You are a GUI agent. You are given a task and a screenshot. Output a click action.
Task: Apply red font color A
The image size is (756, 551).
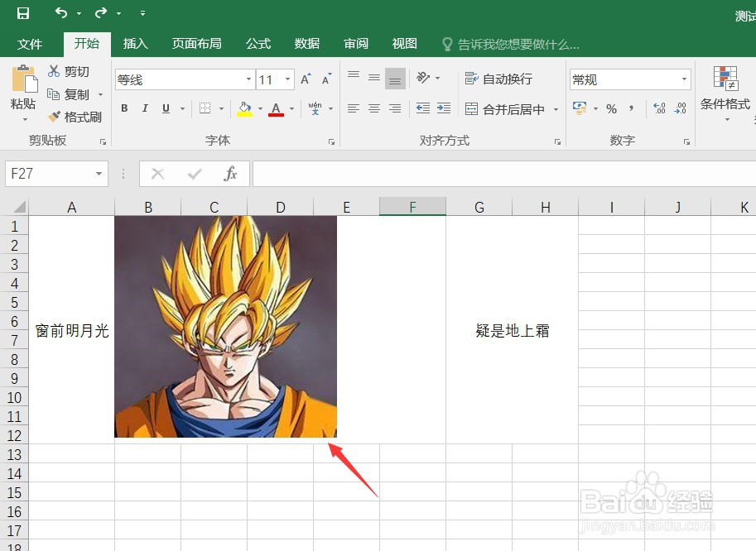pos(276,109)
